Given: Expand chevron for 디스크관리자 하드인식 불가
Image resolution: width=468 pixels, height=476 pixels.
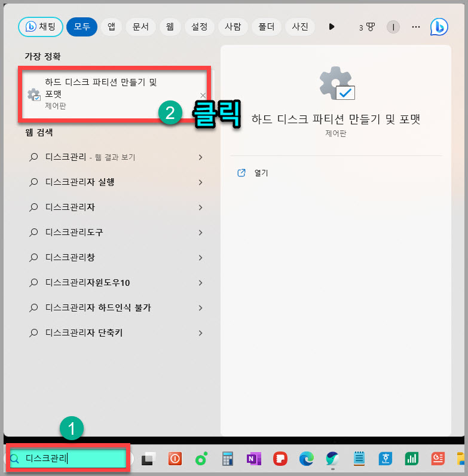Looking at the screenshot, I should [x=200, y=308].
